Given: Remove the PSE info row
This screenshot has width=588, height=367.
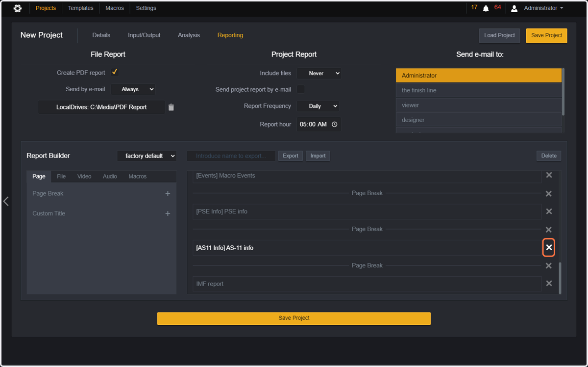Looking at the screenshot, I should pyautogui.click(x=549, y=211).
